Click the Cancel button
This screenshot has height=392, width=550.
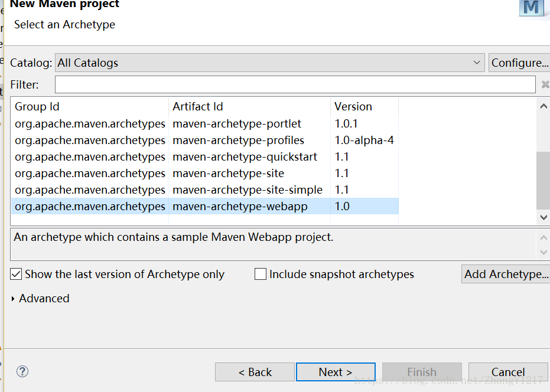click(x=508, y=372)
